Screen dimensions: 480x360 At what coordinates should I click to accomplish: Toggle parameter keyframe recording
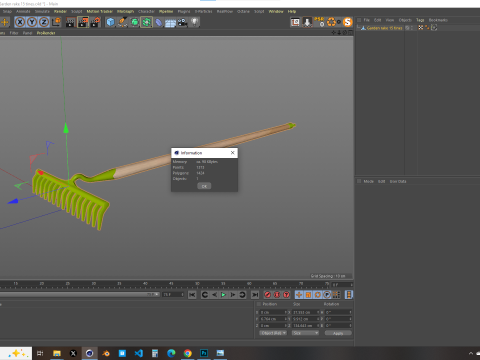(327, 295)
